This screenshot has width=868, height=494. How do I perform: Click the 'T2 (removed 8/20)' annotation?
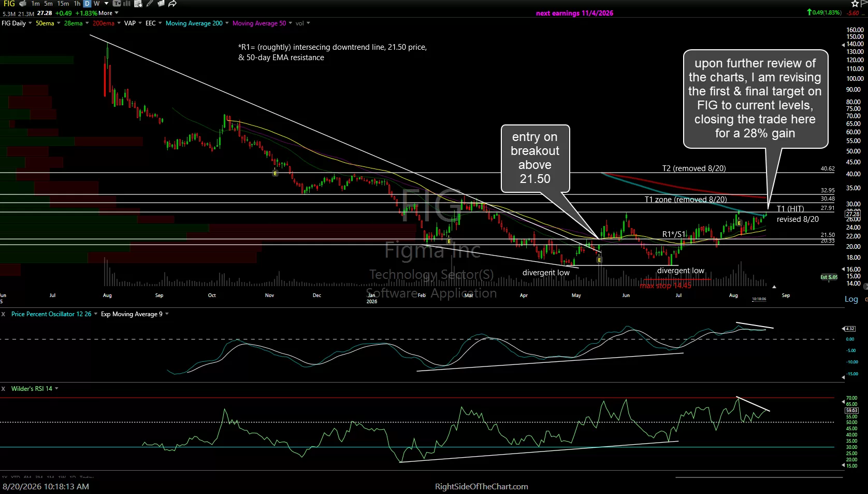click(694, 168)
